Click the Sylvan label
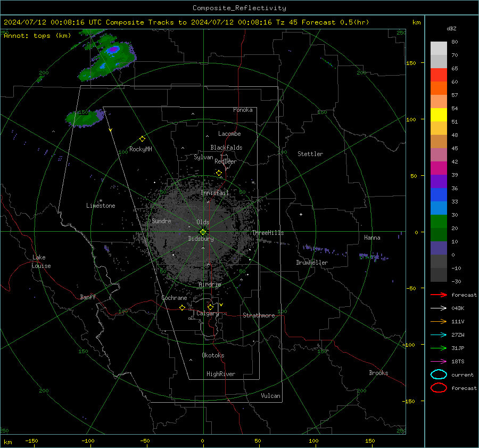479x448 pixels. tap(203, 157)
